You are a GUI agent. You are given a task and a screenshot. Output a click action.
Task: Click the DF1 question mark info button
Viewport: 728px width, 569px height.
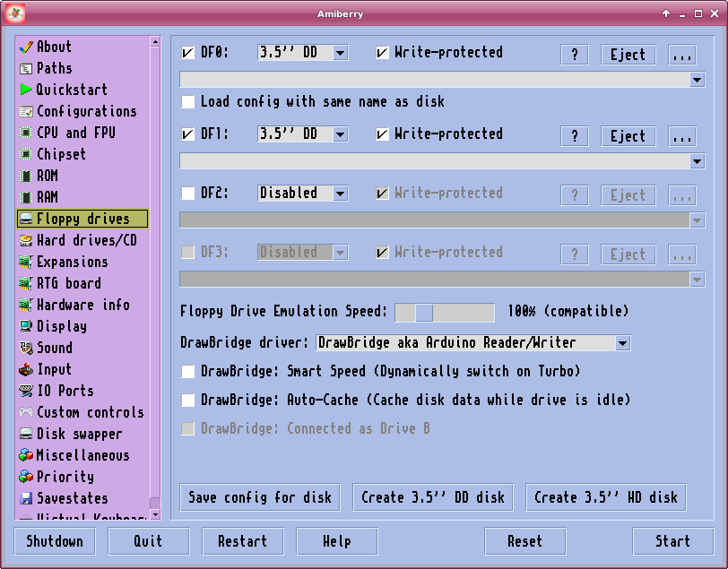[x=575, y=136]
